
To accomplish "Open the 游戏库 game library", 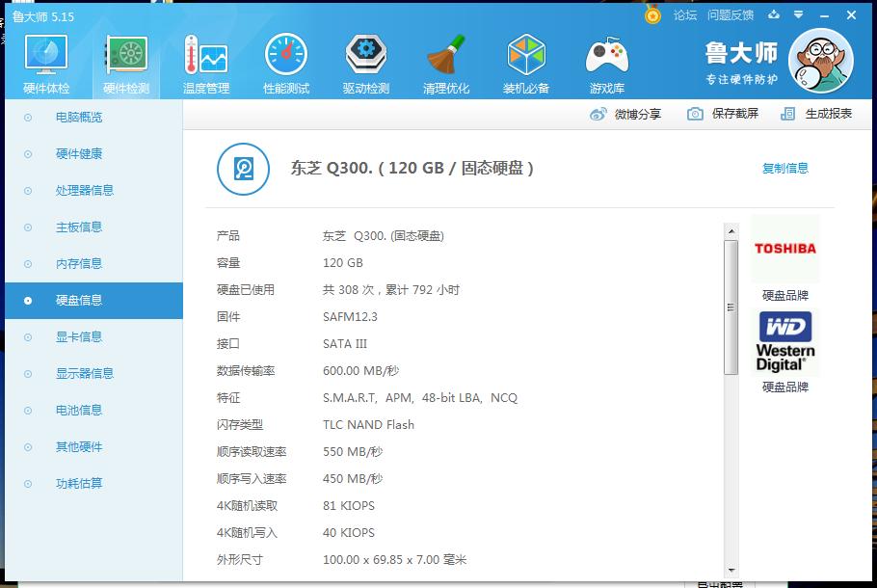I will point(606,61).
